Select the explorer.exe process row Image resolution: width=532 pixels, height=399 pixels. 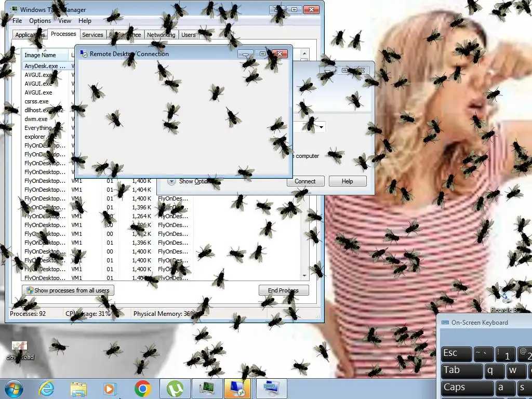[48, 137]
